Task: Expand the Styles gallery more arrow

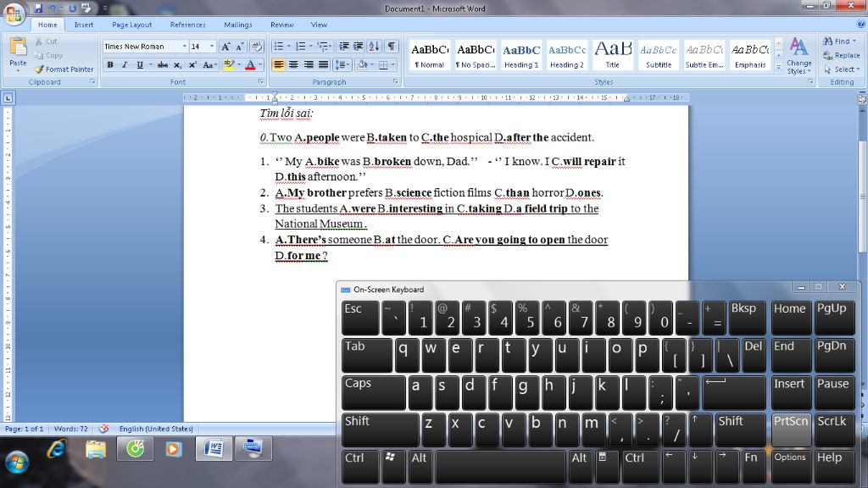Action: 778,68
